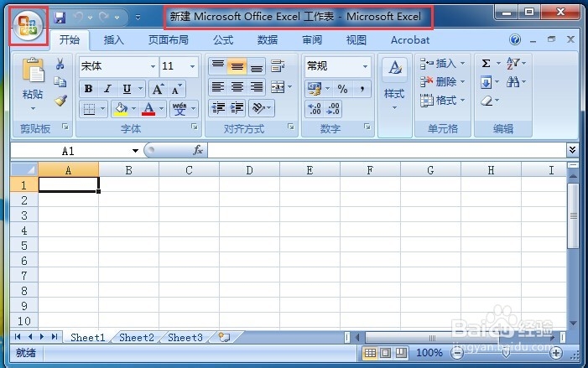
Task: Copy the selection
Action: (x=60, y=81)
